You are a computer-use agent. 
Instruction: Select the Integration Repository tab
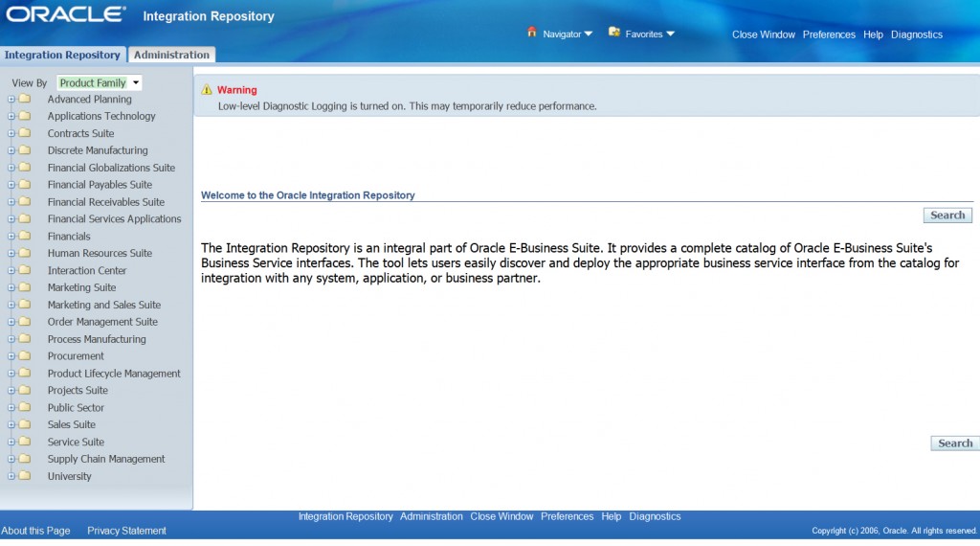pos(62,55)
